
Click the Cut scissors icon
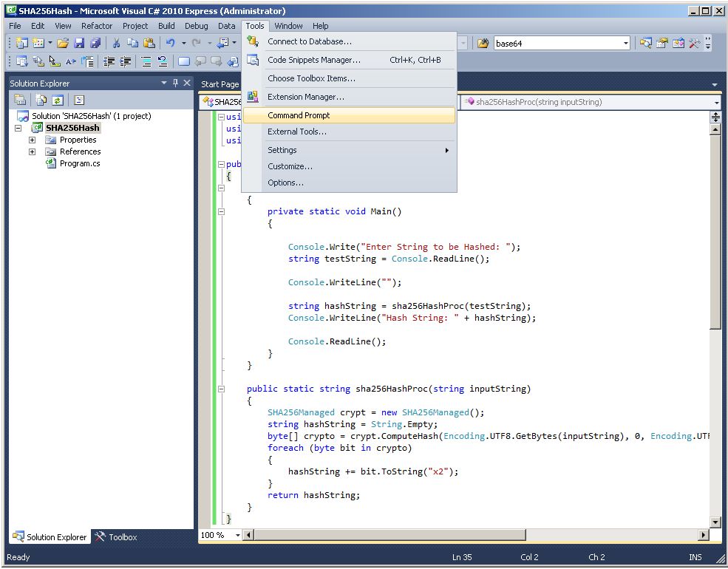tap(116, 44)
